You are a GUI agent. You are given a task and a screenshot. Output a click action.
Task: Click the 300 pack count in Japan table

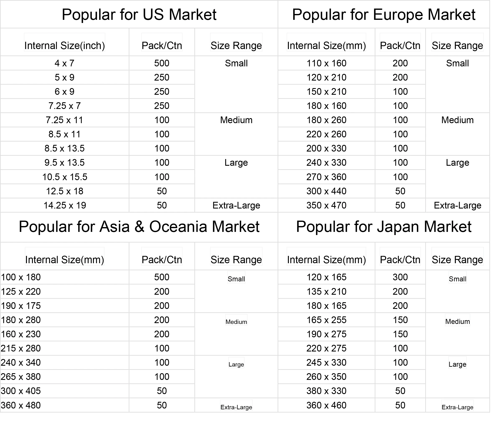pos(400,277)
